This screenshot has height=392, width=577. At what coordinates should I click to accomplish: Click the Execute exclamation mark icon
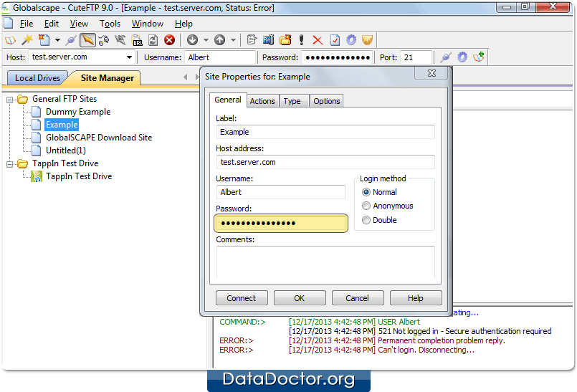click(x=301, y=39)
